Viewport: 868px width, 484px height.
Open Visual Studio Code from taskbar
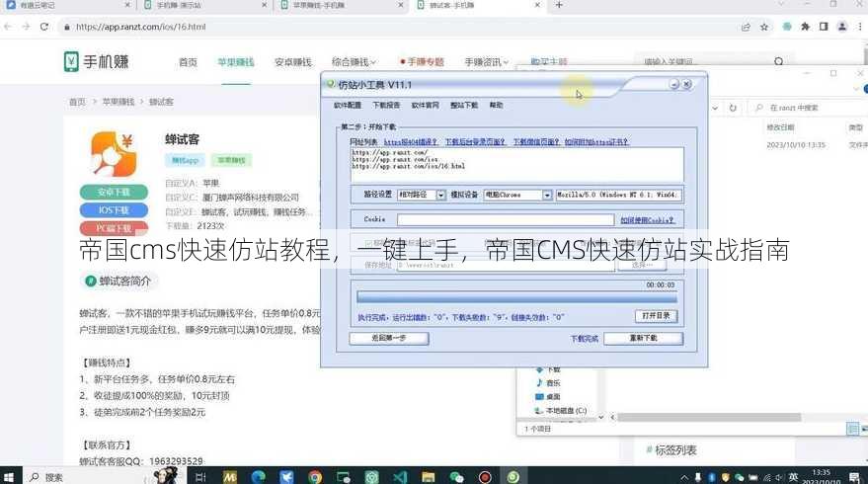click(x=400, y=477)
